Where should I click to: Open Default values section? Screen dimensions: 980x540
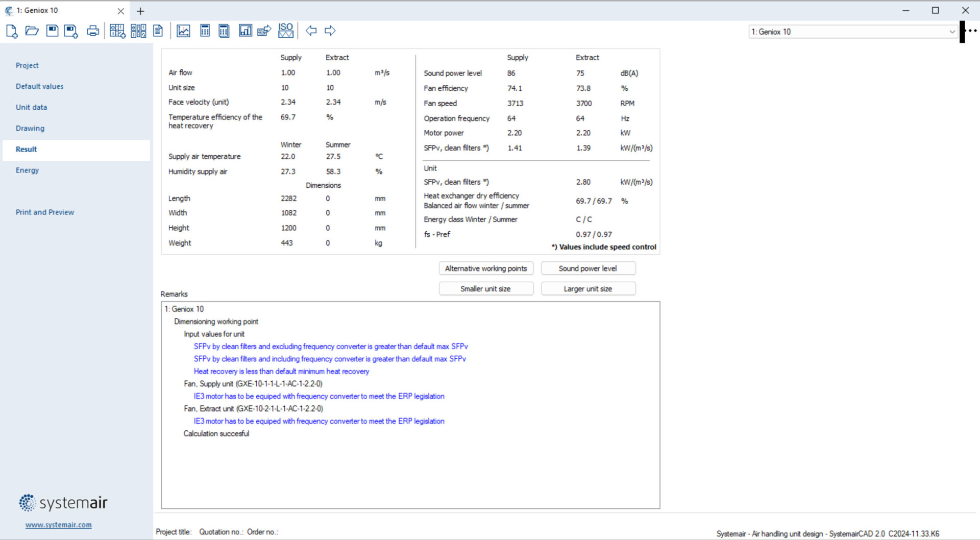(39, 86)
